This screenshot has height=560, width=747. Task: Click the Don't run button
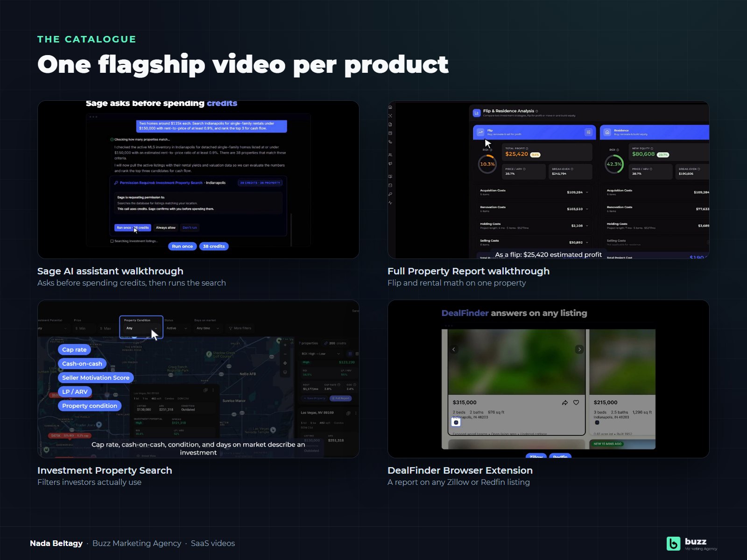click(x=190, y=228)
